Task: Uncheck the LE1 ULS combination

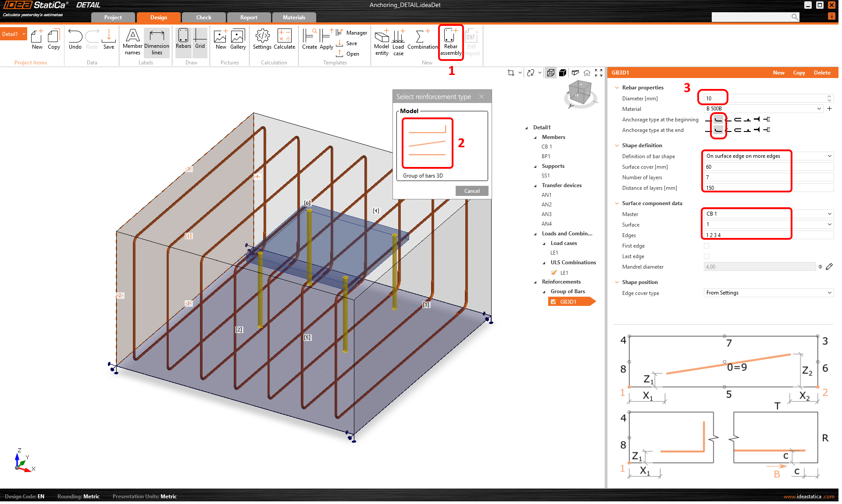Action: tap(554, 273)
